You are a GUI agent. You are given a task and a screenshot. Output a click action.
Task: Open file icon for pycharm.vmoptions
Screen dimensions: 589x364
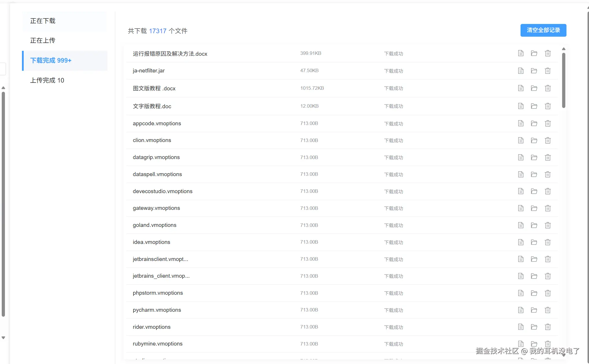521,310
